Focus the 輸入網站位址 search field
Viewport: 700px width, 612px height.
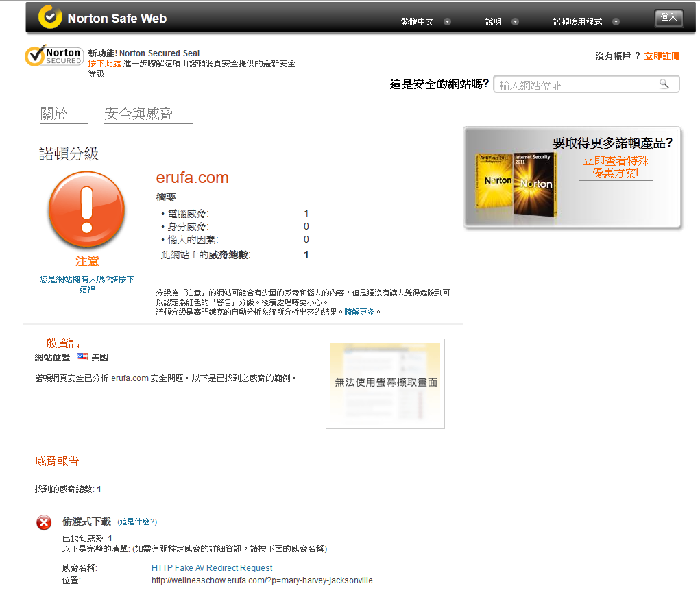(575, 85)
